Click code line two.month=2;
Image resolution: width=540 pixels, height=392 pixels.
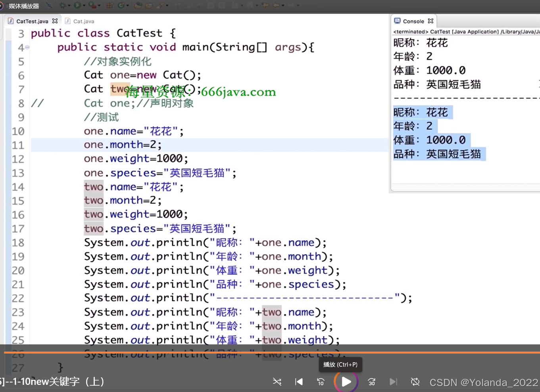pyautogui.click(x=123, y=201)
